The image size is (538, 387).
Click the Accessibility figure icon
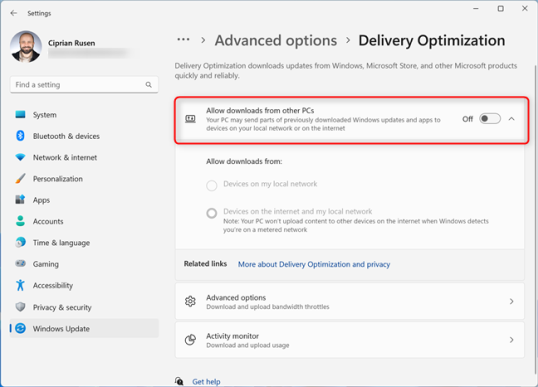point(20,285)
